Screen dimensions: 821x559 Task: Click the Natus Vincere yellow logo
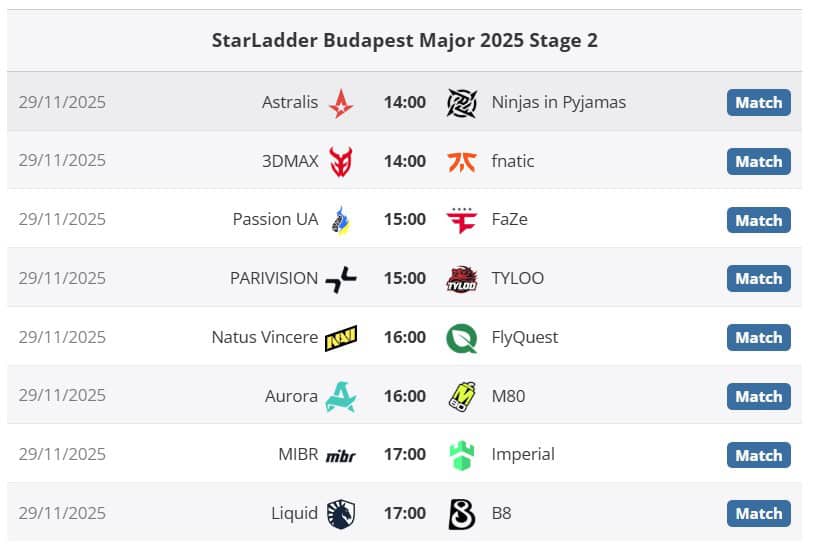(341, 338)
